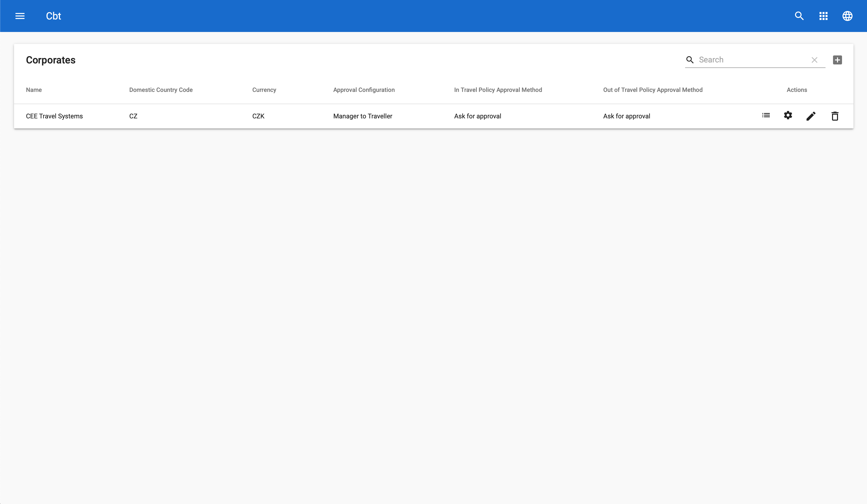867x504 pixels.
Task: Click the CEE Travel Systems name cell
Action: click(x=54, y=116)
